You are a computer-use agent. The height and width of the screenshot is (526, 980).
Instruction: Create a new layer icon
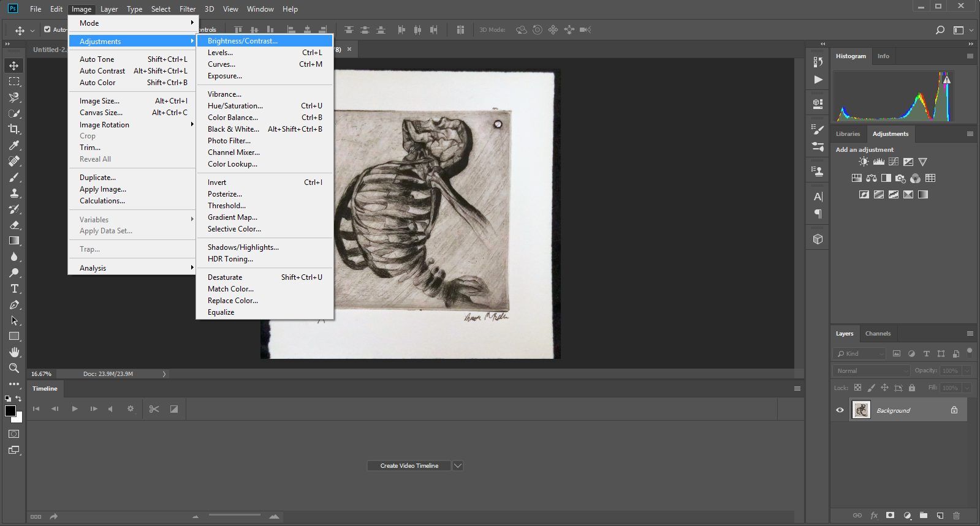coord(940,516)
